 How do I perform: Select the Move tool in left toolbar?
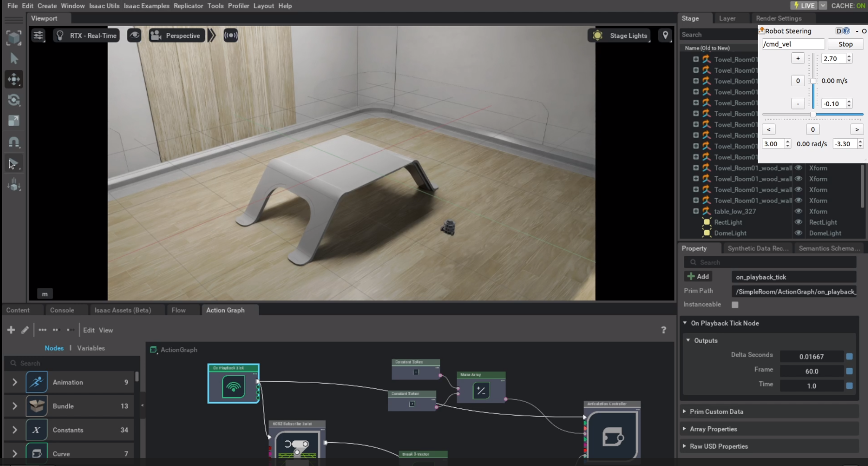click(14, 79)
